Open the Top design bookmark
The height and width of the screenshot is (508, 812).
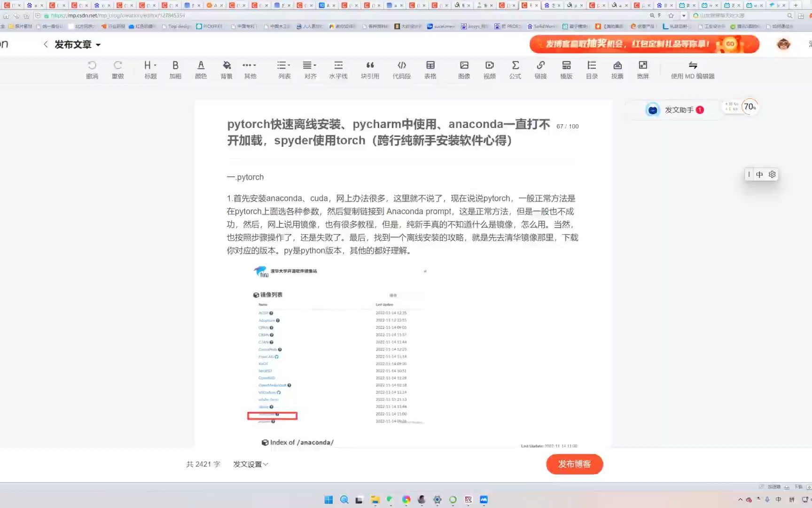click(x=176, y=26)
